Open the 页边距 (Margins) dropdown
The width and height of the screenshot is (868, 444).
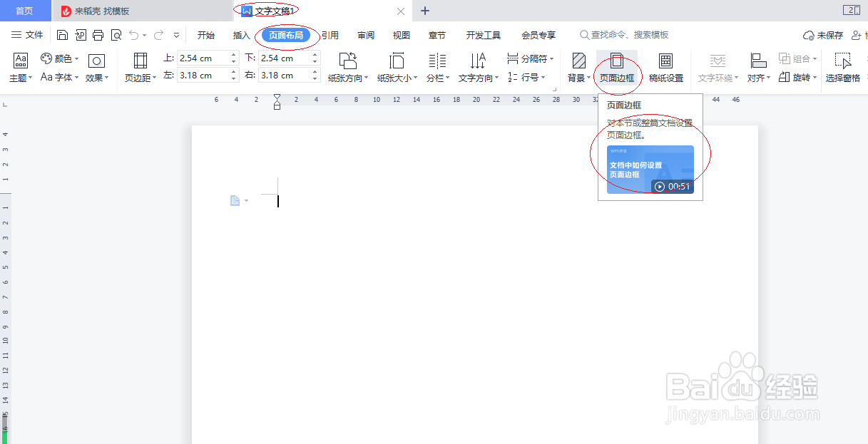pos(140,68)
